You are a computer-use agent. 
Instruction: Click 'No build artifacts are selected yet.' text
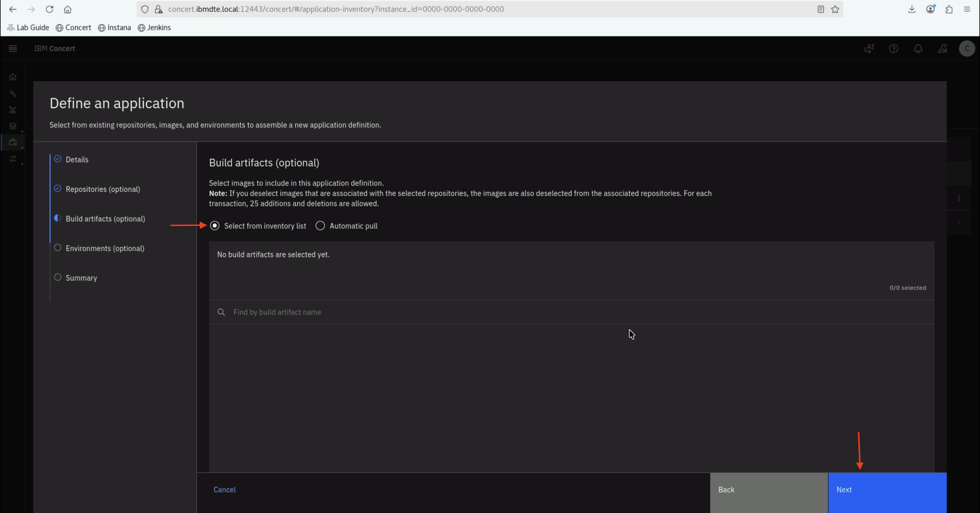(273, 255)
